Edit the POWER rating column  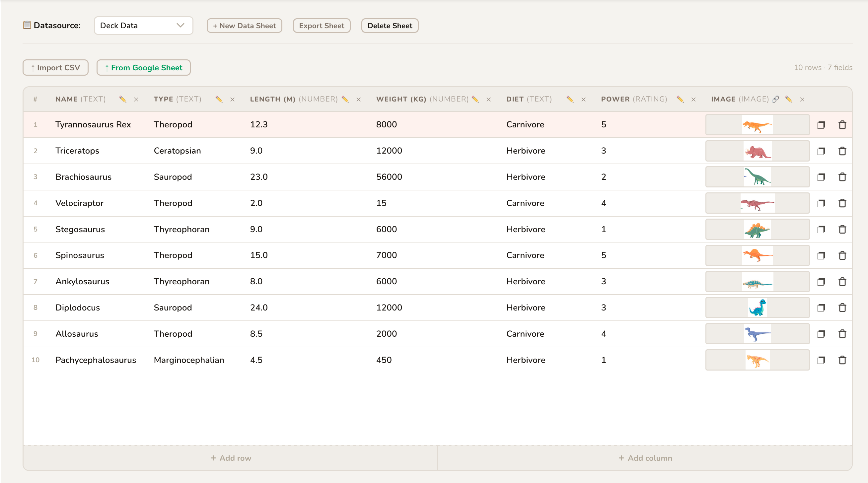[x=680, y=99]
